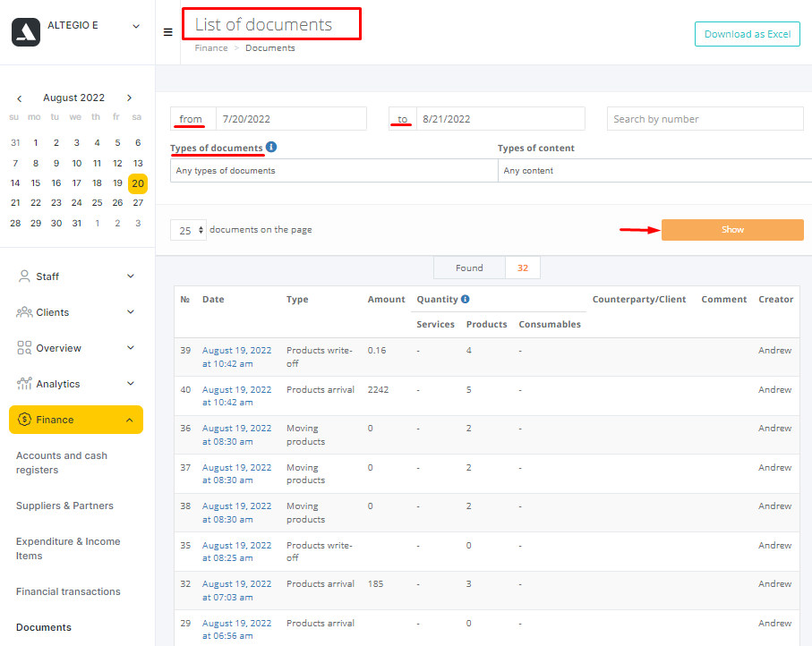Click the amount 2242 cell
Viewport: 812px width, 646px height.
coord(378,390)
